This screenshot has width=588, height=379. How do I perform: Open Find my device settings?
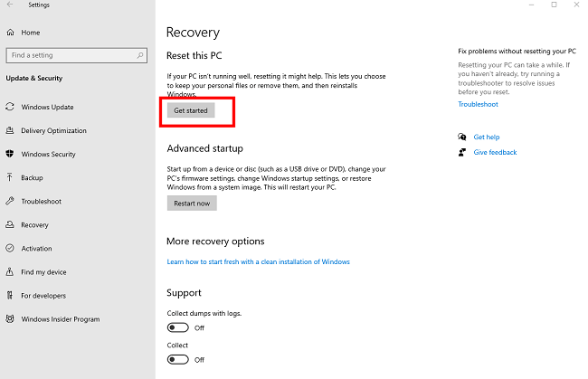[43, 272]
